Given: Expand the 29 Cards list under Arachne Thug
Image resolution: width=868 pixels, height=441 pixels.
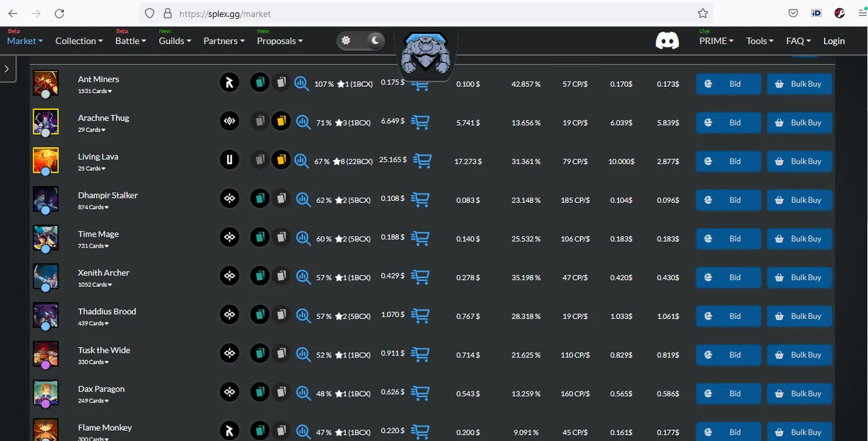Looking at the screenshot, I should (91, 130).
